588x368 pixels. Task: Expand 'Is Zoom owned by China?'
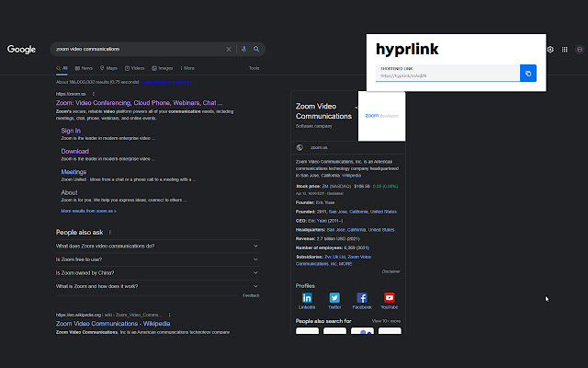coord(157,273)
